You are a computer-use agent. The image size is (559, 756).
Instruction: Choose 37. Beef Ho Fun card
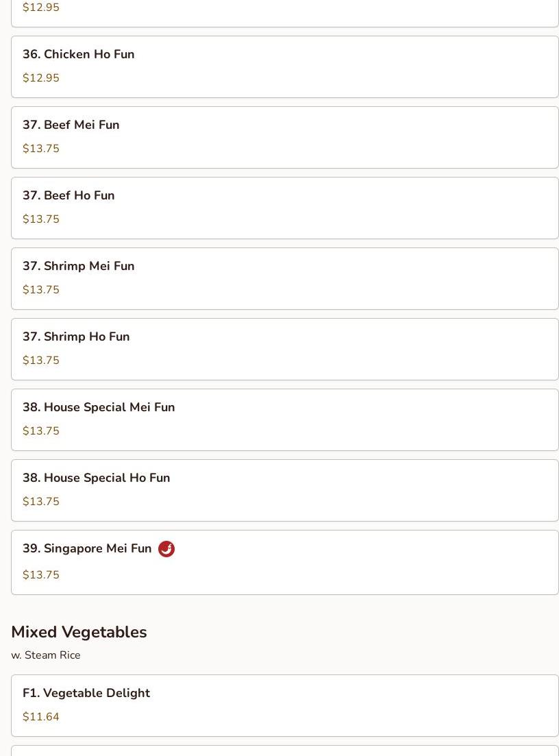[x=285, y=208]
